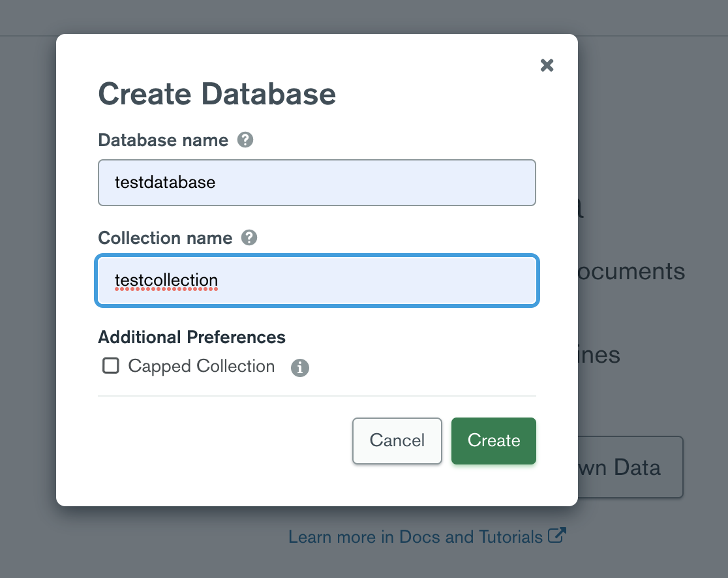The image size is (728, 578).
Task: Click the testdatabase input field
Action: [x=317, y=183]
